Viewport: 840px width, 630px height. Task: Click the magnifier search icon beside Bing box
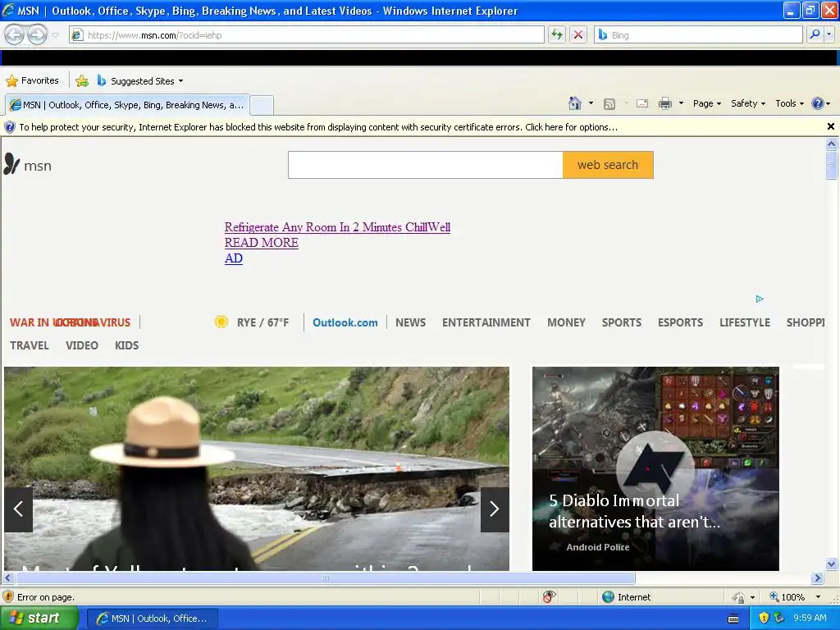(815, 34)
